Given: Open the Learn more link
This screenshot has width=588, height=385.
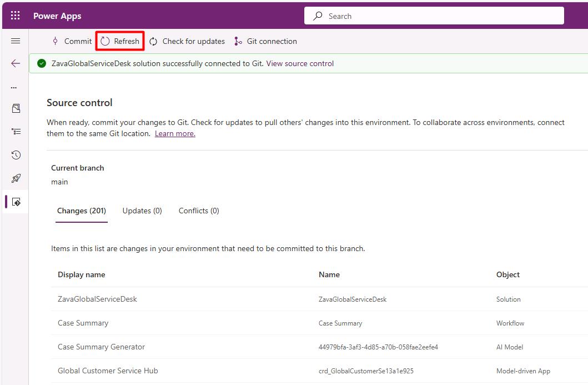Looking at the screenshot, I should [x=175, y=133].
